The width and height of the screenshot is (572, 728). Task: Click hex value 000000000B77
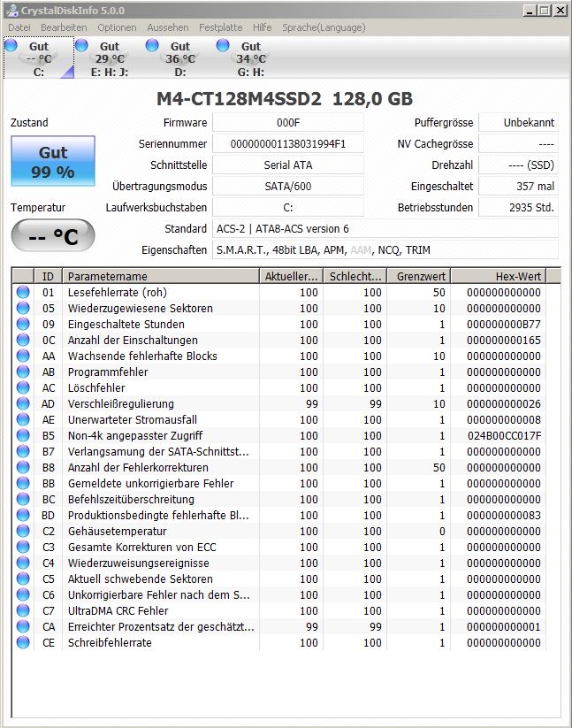click(x=504, y=324)
